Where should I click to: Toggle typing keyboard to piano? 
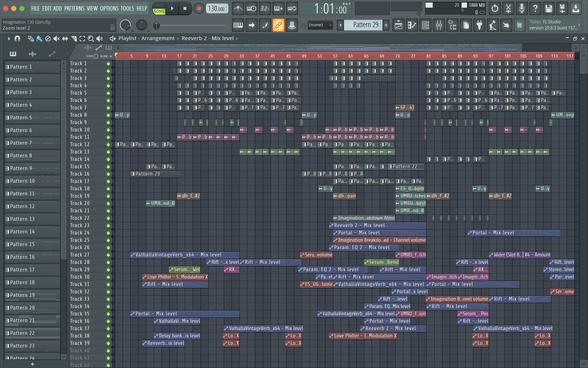point(238,25)
